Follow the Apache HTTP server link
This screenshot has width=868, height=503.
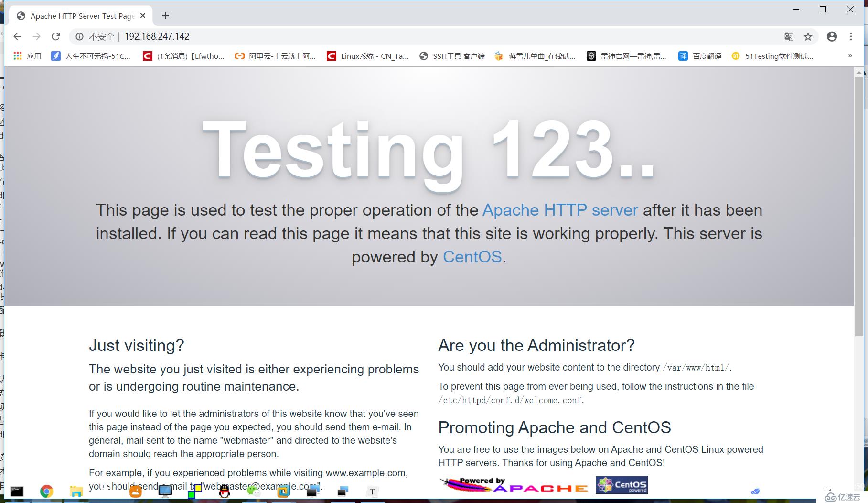560,210
